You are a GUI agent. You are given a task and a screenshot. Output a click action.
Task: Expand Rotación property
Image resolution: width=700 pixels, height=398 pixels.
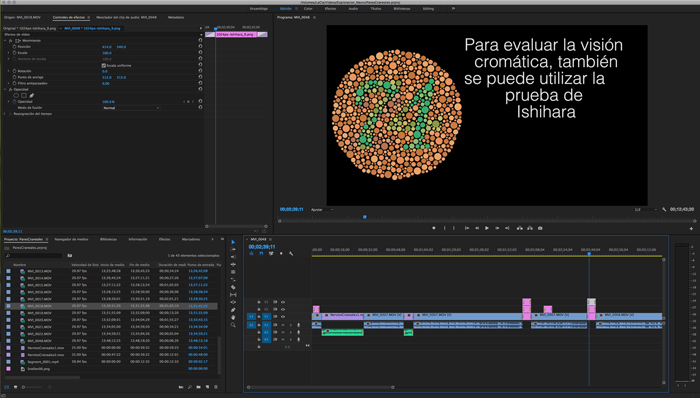8,71
